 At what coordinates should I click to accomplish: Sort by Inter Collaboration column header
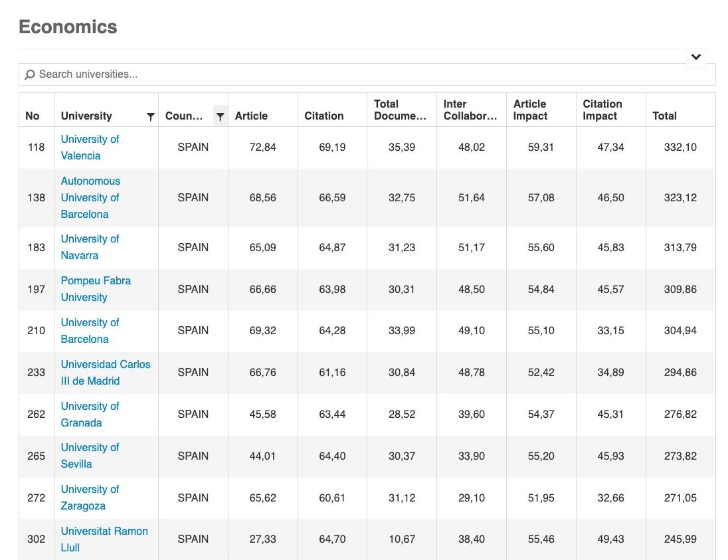(470, 110)
